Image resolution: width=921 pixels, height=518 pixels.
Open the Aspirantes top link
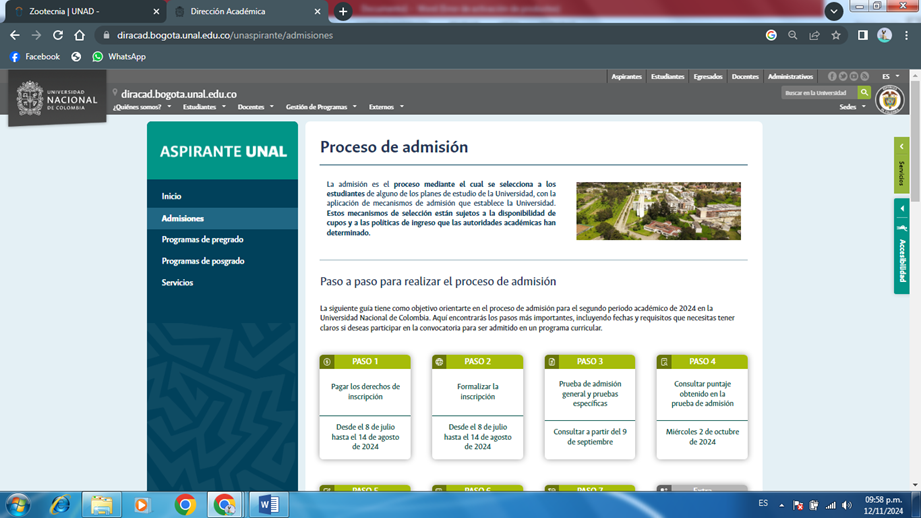coord(626,76)
